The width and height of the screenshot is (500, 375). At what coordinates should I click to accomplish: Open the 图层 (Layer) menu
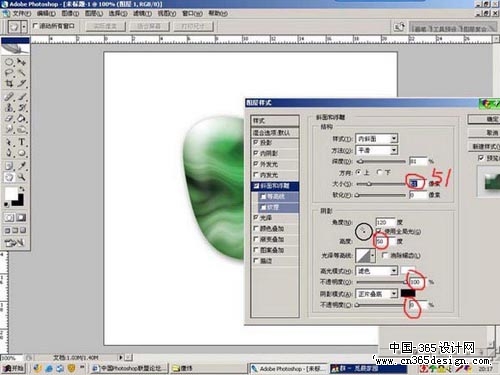tap(94, 14)
